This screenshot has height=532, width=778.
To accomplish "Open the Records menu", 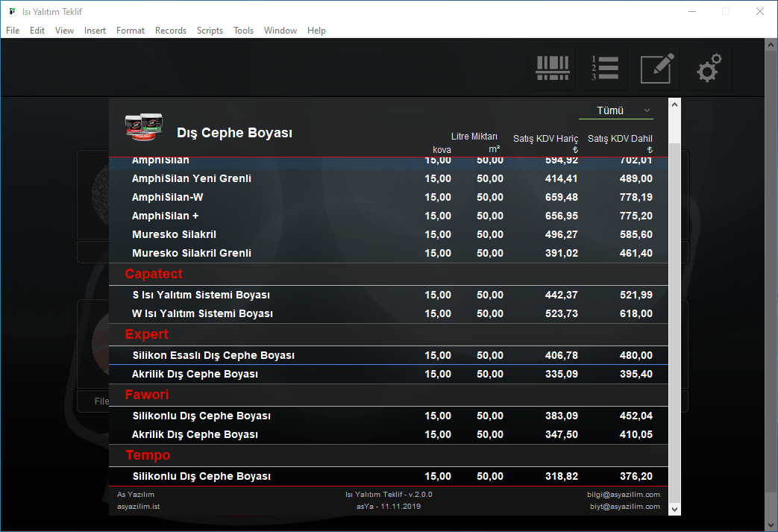I will click(171, 31).
